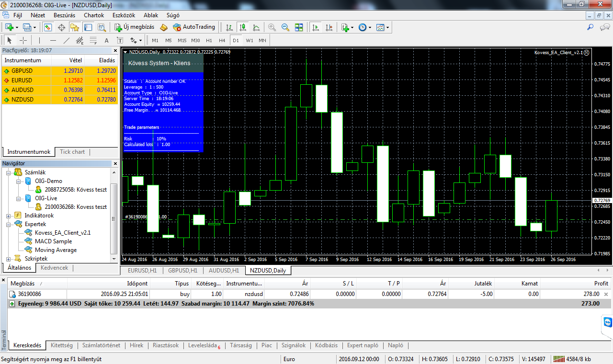The height and width of the screenshot is (364, 613).
Task: Select the crosshair cursor tool
Action: (23, 40)
